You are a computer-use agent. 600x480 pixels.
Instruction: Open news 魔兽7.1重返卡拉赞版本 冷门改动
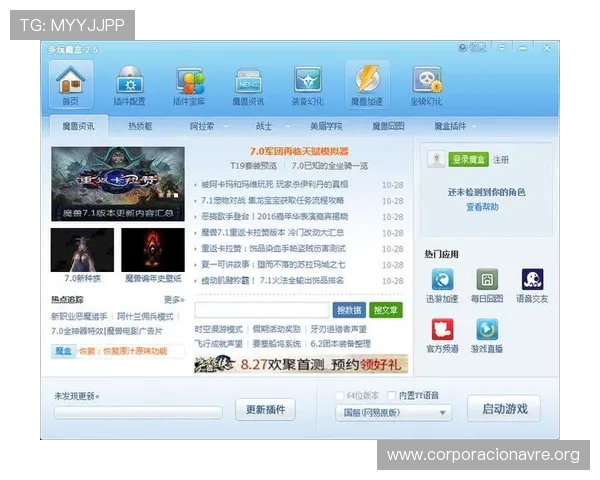click(272, 233)
